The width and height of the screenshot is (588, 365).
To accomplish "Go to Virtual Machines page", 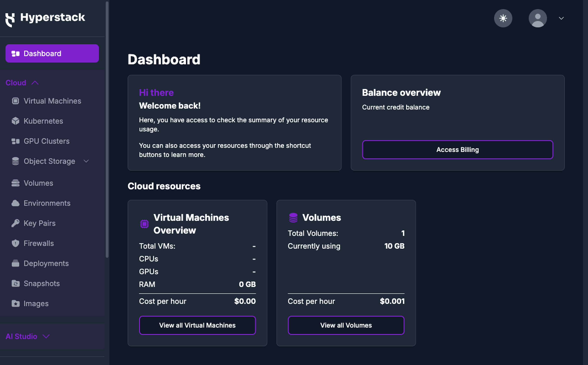I will (52, 101).
